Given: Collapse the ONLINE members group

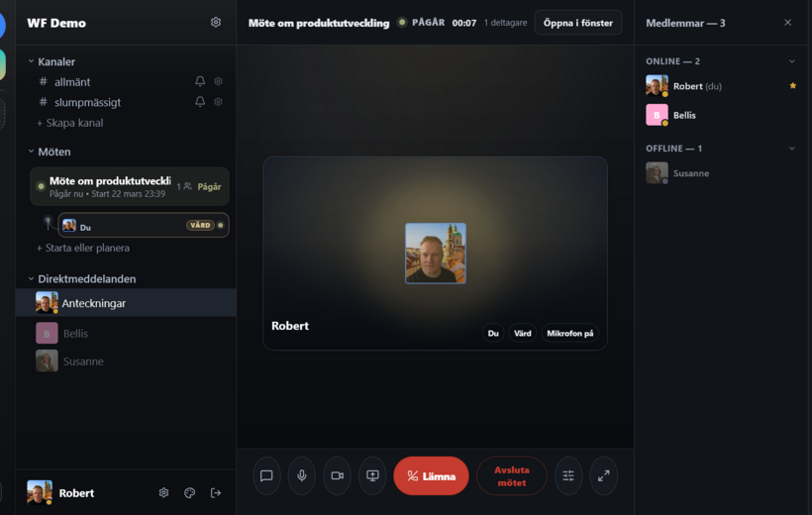Looking at the screenshot, I should click(x=791, y=61).
